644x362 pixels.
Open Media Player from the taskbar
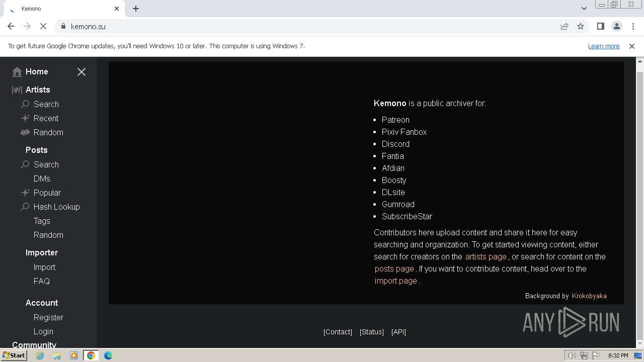click(x=74, y=355)
